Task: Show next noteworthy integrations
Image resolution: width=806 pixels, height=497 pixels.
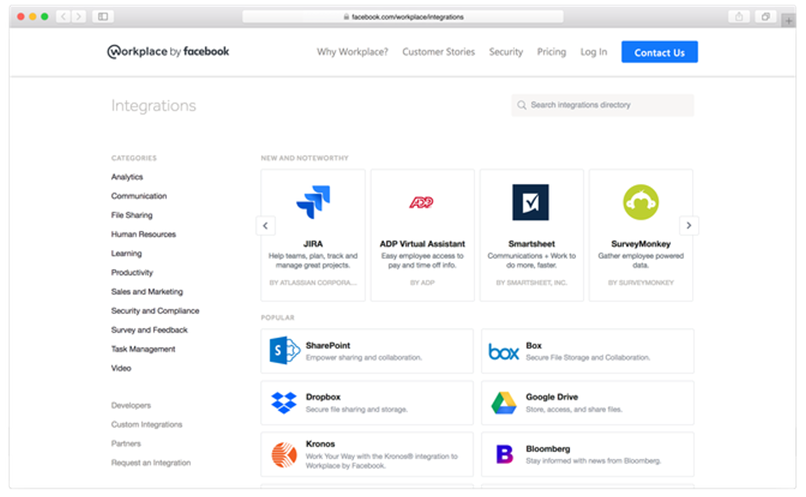Action: 689,225
